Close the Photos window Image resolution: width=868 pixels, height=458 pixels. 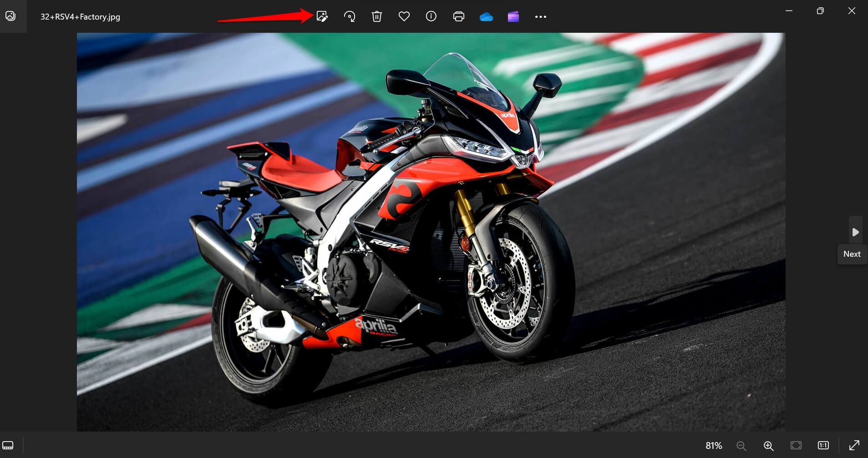pos(852,11)
